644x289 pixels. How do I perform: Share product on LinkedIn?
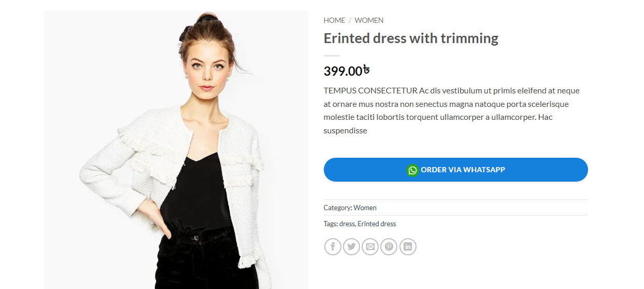click(408, 246)
